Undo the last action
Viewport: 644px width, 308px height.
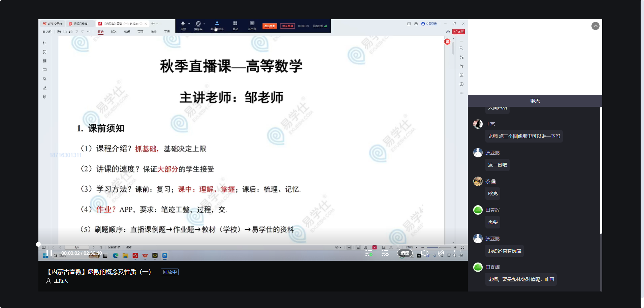[x=76, y=32]
